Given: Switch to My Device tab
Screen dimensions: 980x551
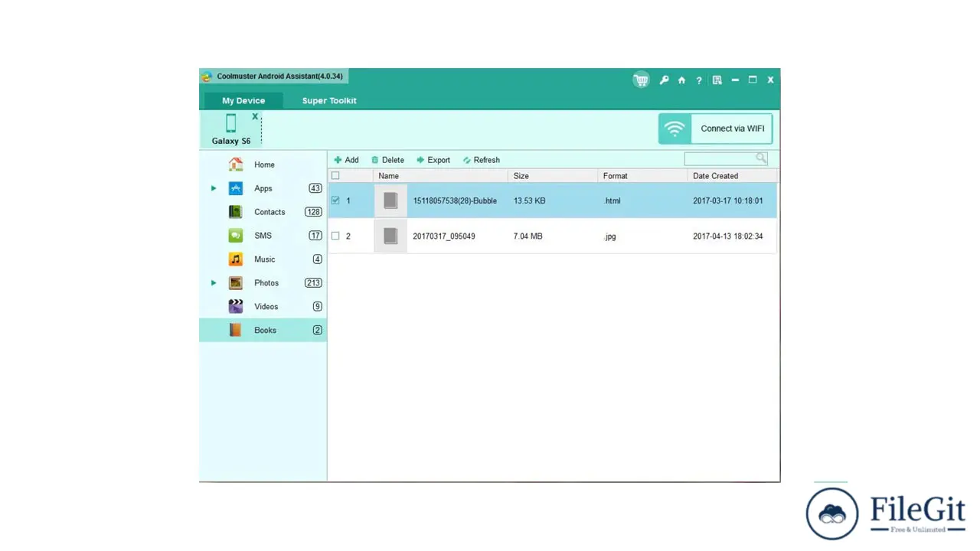Looking at the screenshot, I should [x=243, y=100].
